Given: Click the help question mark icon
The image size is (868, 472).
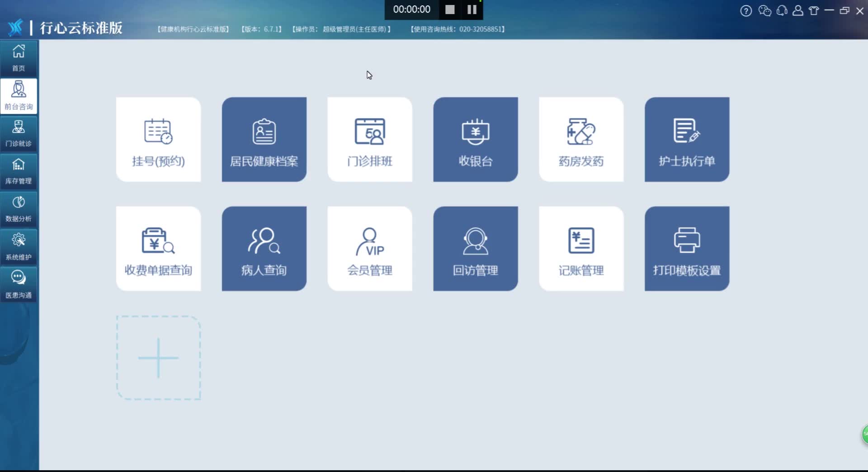Looking at the screenshot, I should pos(746,10).
